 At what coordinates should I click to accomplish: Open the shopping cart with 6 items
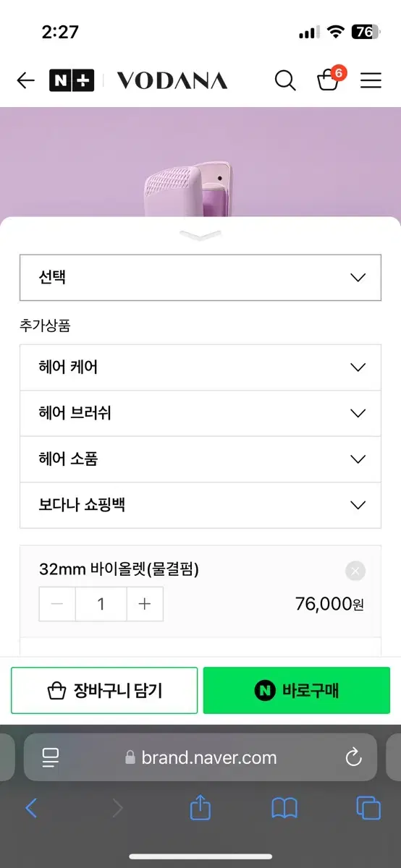(329, 79)
